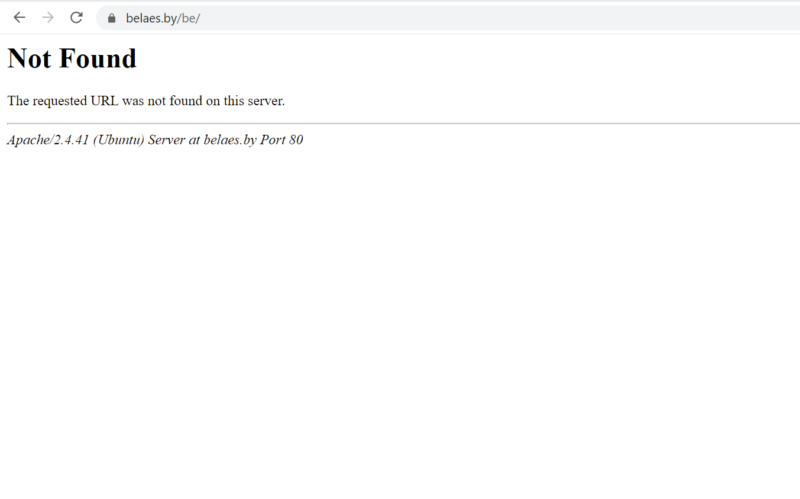Click the word "Found" in the heading
800x499 pixels.
tap(96, 59)
